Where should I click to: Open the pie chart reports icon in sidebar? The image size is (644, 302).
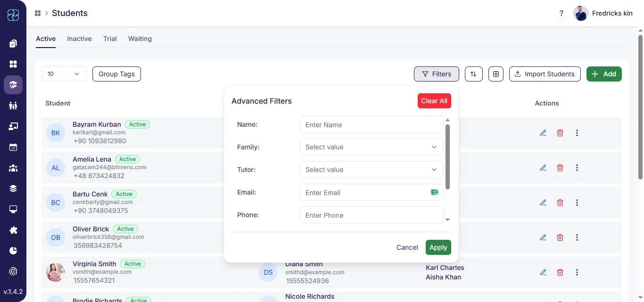(x=13, y=251)
